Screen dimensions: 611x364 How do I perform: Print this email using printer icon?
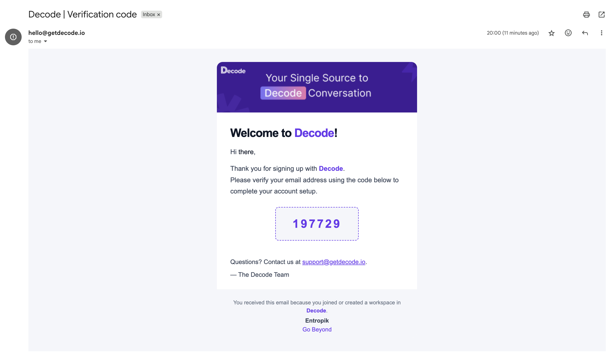click(586, 15)
